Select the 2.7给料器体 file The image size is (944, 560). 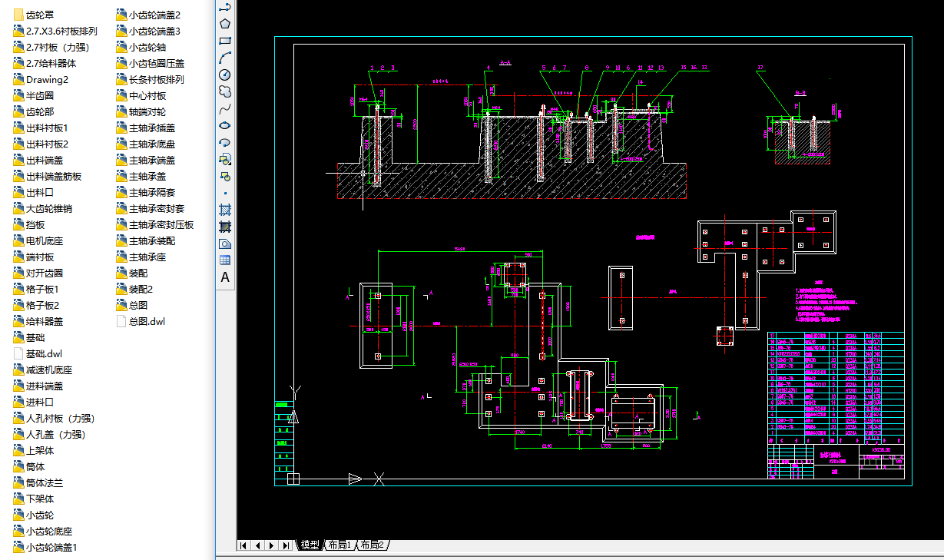pos(45,63)
